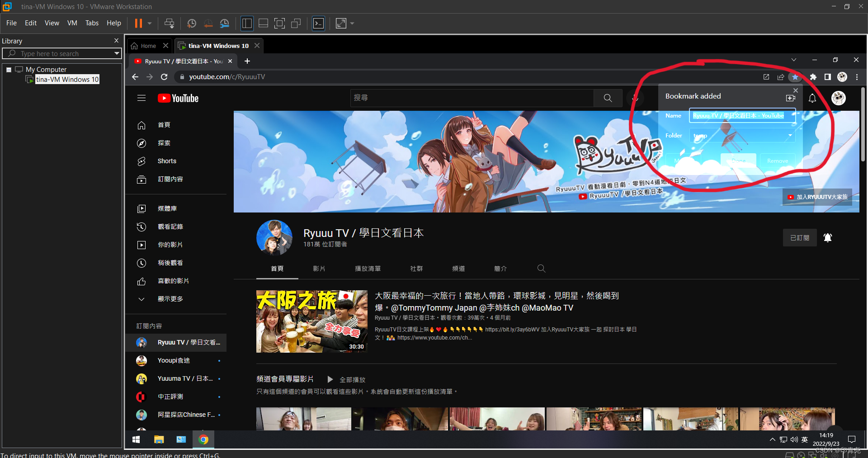868x458 pixels.
Task: Expand the stretch display dropdown arrow
Action: [352, 23]
